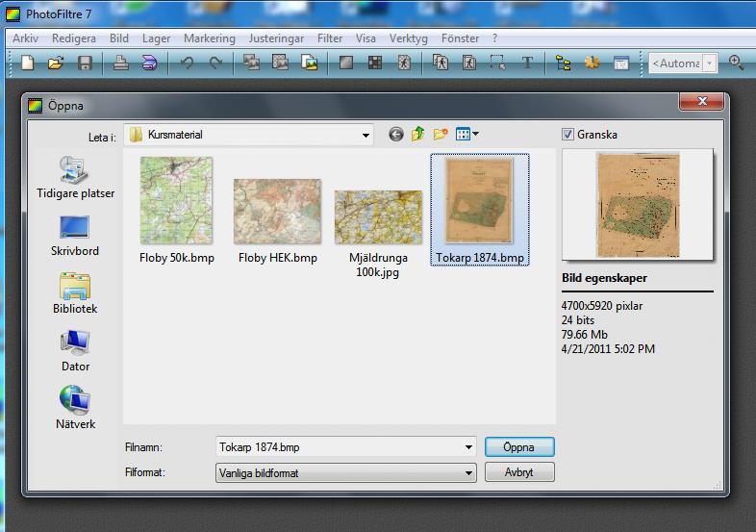Click the Zoom in magnifier icon

tap(736, 63)
